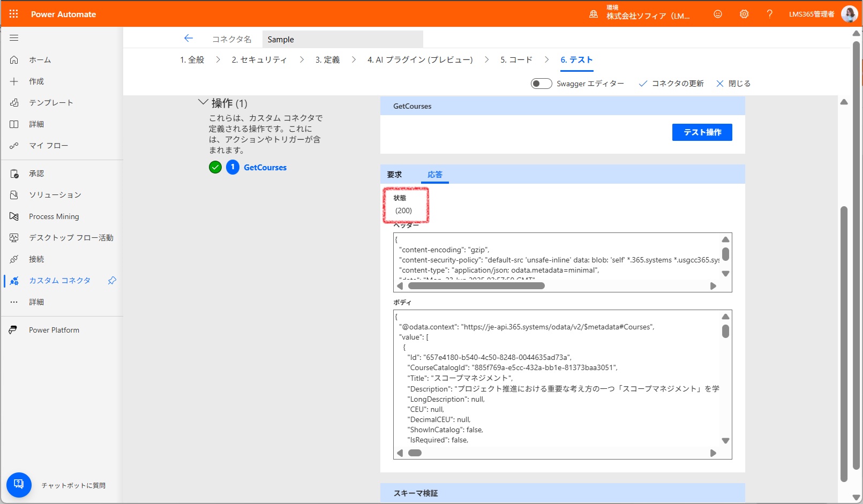Go to step 5. コード
Screen dimensions: 863x504
click(x=516, y=60)
